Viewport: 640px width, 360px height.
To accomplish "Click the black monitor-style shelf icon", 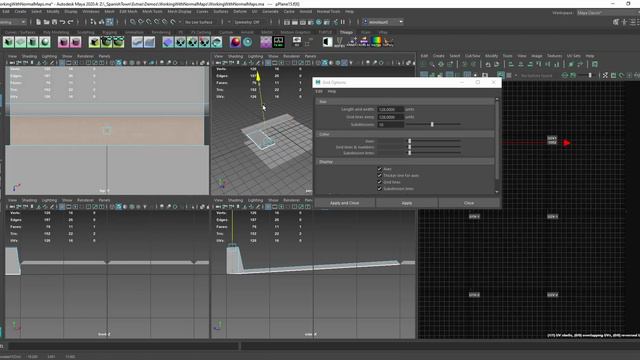I will [x=278, y=42].
